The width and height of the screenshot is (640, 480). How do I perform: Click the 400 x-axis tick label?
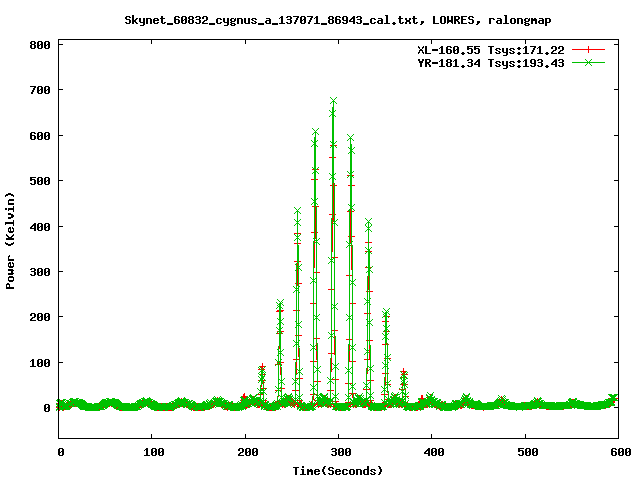(434, 452)
